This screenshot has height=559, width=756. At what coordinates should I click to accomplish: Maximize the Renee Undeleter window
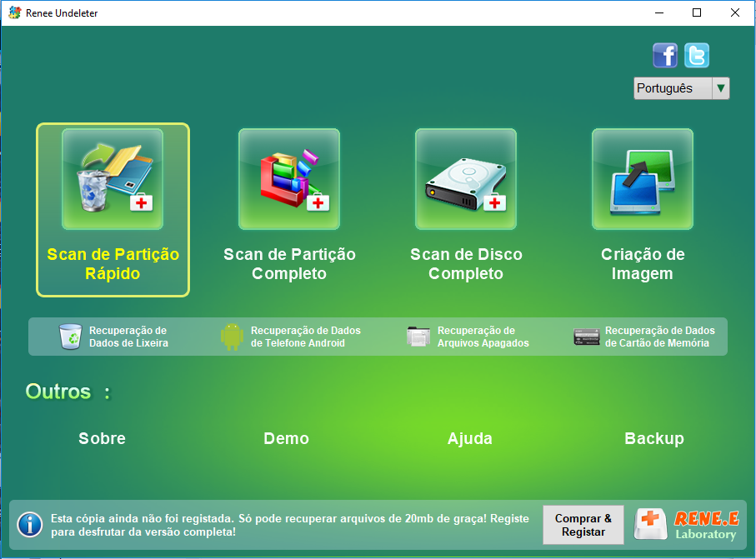(697, 12)
